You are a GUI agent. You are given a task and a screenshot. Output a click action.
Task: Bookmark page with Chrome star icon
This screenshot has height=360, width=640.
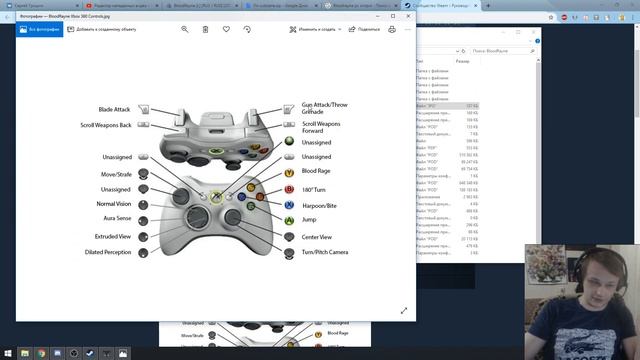(551, 18)
